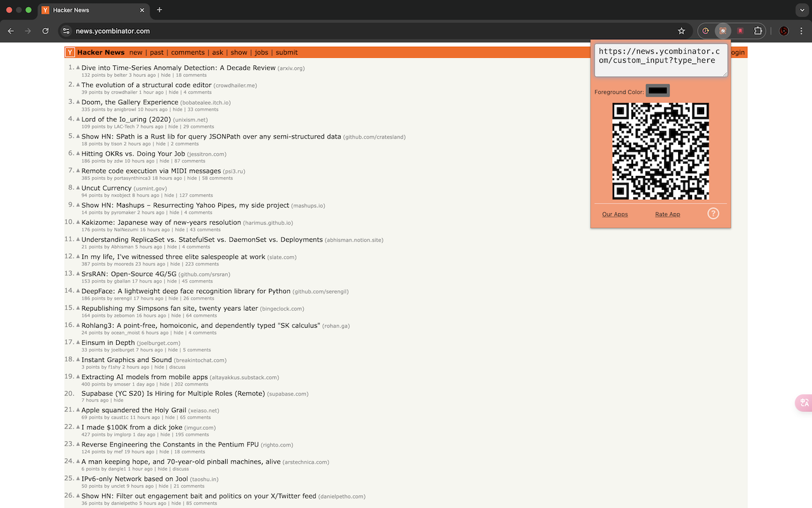Screen dimensions: 812x508
Task: Upvote Lord of the Io_uring story
Action: coord(78,119)
